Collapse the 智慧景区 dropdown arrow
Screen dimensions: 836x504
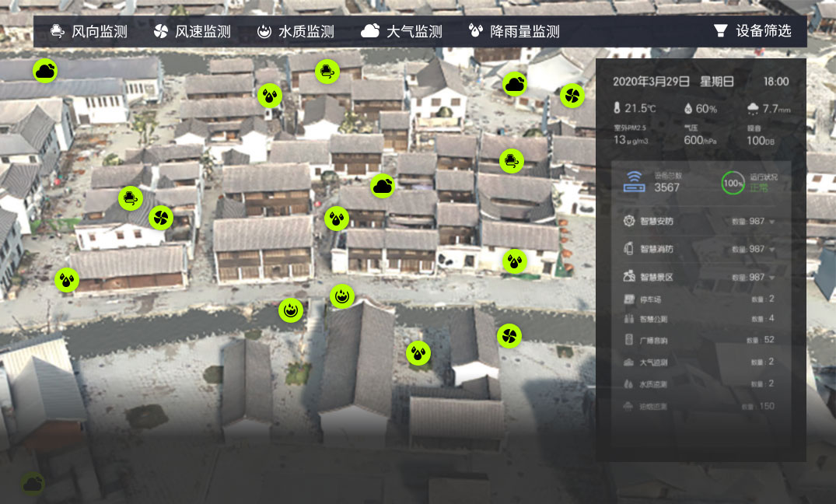(772, 278)
